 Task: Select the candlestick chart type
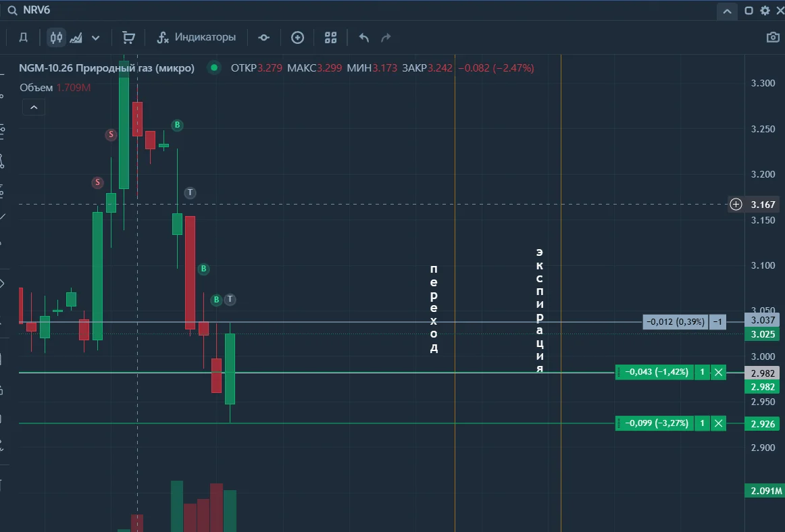56,38
